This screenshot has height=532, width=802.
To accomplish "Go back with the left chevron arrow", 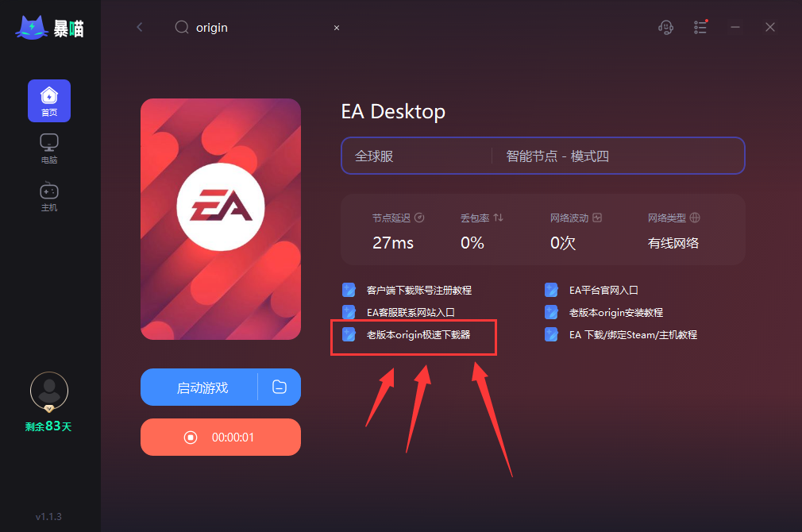I will [x=140, y=27].
